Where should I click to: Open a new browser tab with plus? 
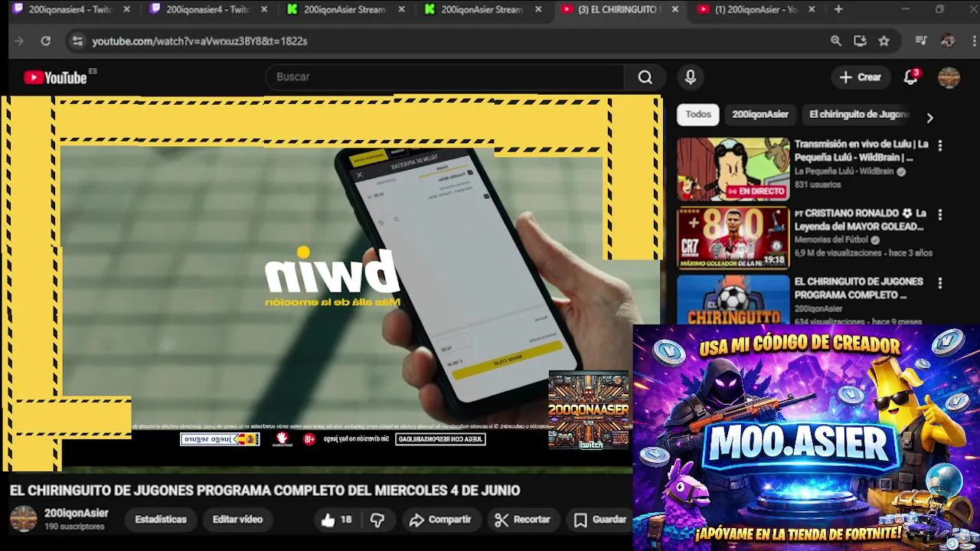pyautogui.click(x=838, y=9)
